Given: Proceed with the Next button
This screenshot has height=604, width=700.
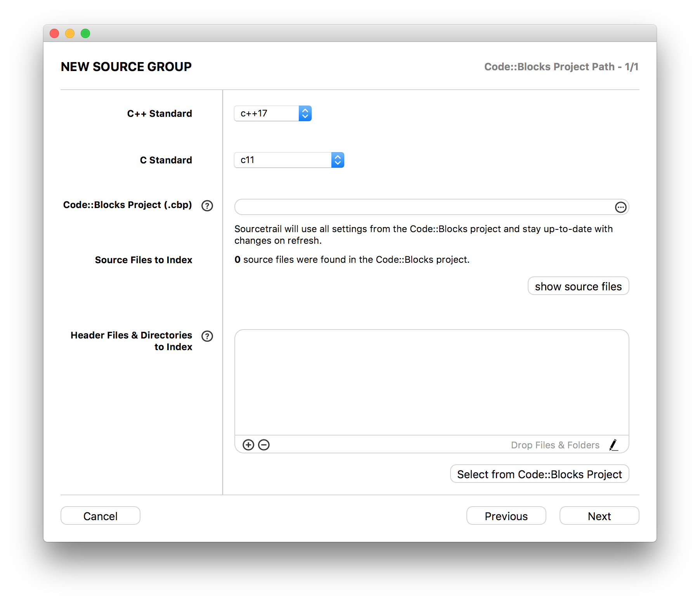Looking at the screenshot, I should [599, 516].
